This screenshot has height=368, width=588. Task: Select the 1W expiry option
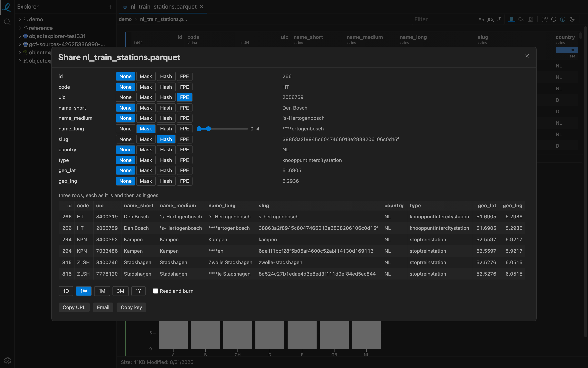(84, 291)
